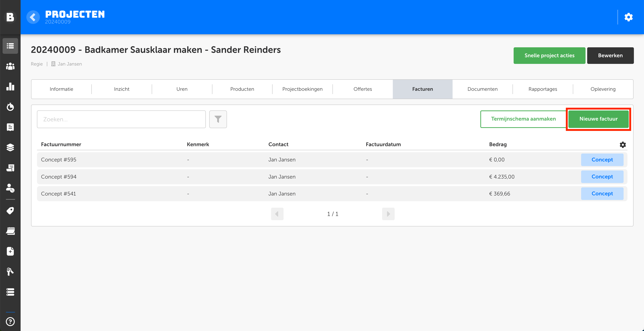Open the price tag sidebar icon

tap(10, 211)
